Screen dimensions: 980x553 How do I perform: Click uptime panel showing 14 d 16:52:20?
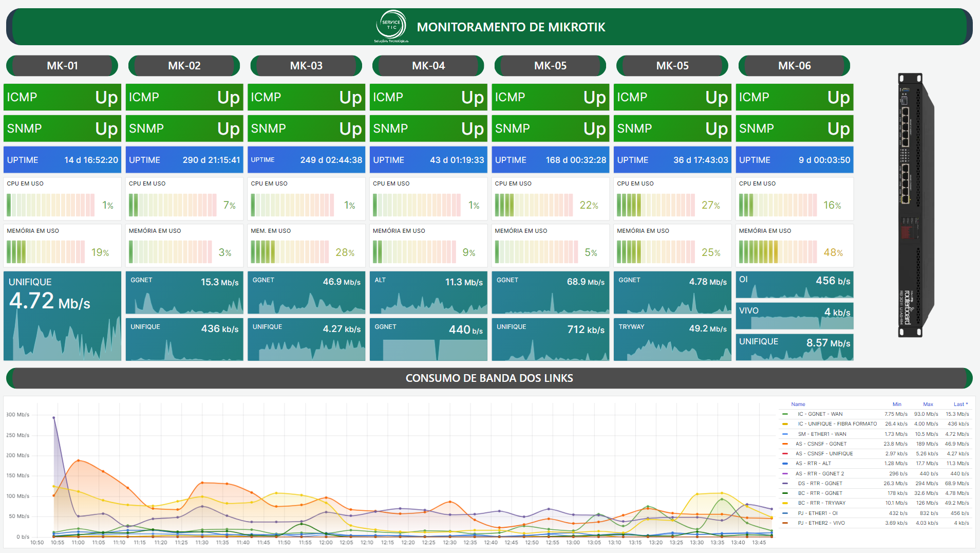(x=62, y=160)
